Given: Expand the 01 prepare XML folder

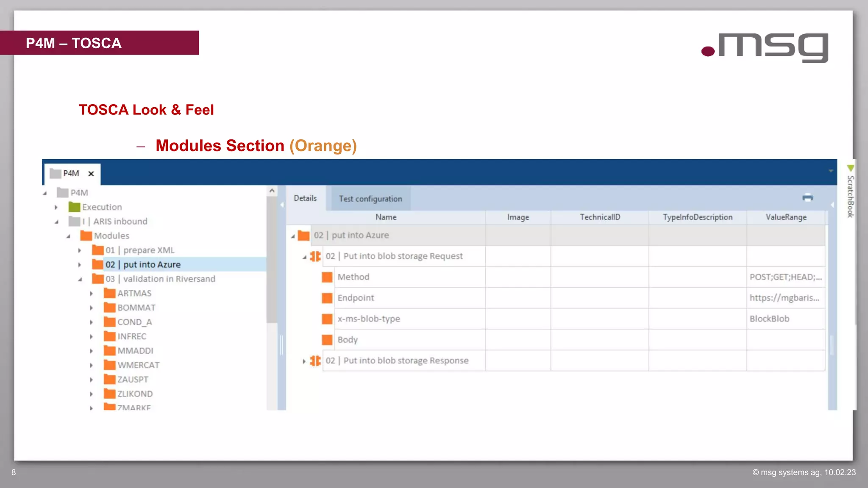Looking at the screenshot, I should [80, 250].
